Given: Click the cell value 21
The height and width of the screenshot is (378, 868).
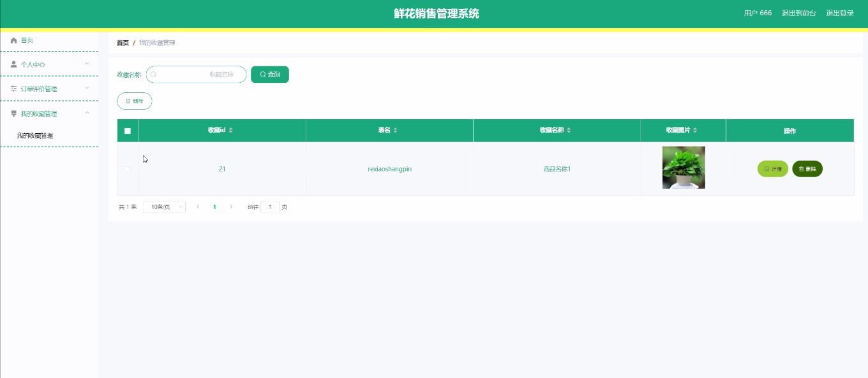Looking at the screenshot, I should pyautogui.click(x=222, y=169).
